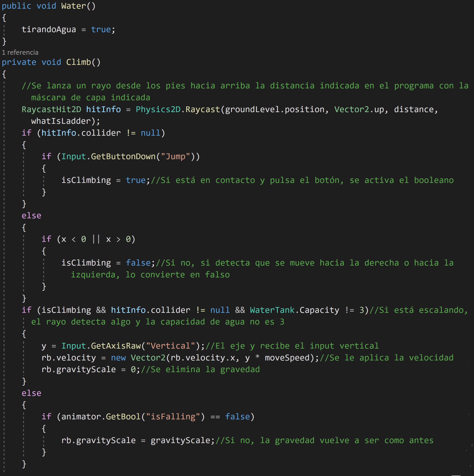Open the '1 referencia' CodeLens link
This screenshot has width=474, height=476.
[20, 52]
